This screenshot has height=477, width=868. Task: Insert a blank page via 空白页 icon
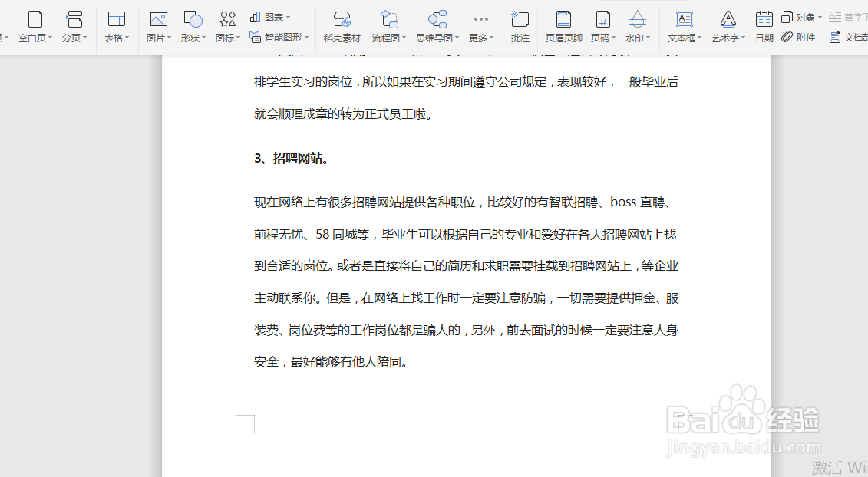35,19
